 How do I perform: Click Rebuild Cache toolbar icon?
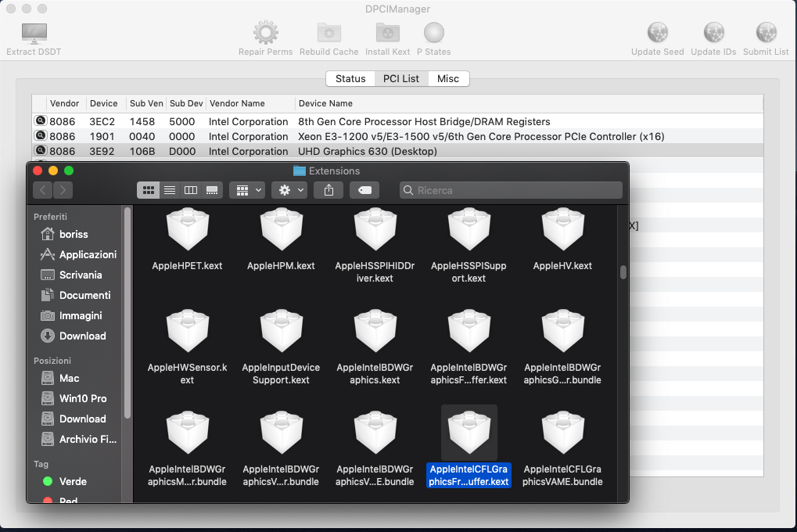(328, 33)
